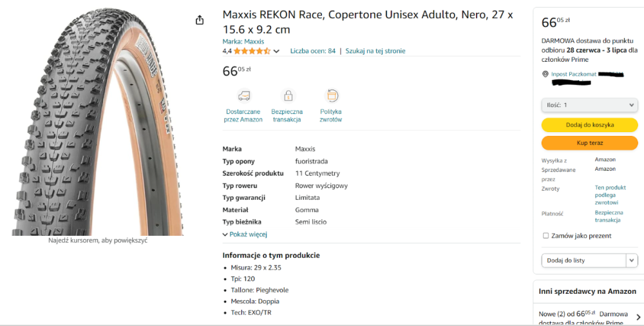Click the arrow next to Inni sprzedawcy offers
Image resolution: width=644 pixels, height=326 pixels.
point(638,317)
